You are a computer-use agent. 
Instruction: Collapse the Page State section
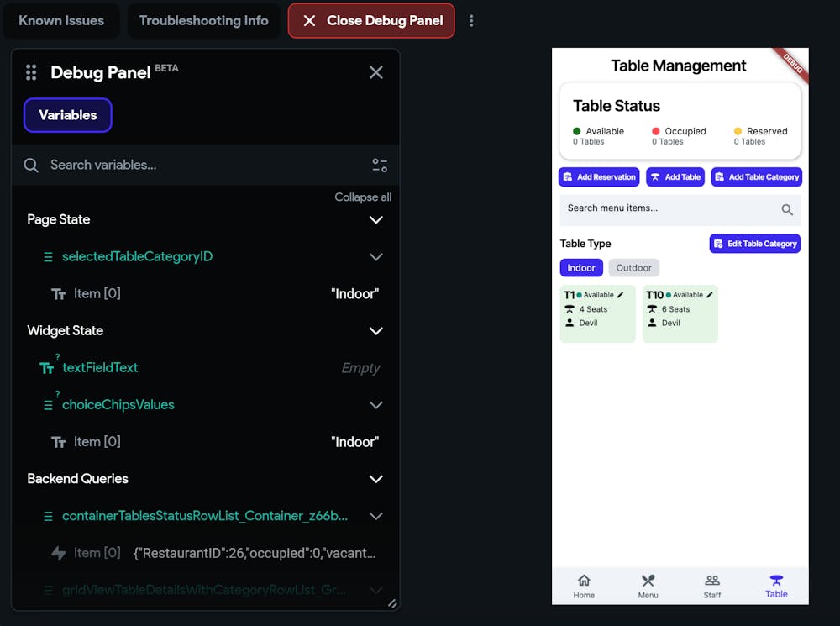coord(376,220)
